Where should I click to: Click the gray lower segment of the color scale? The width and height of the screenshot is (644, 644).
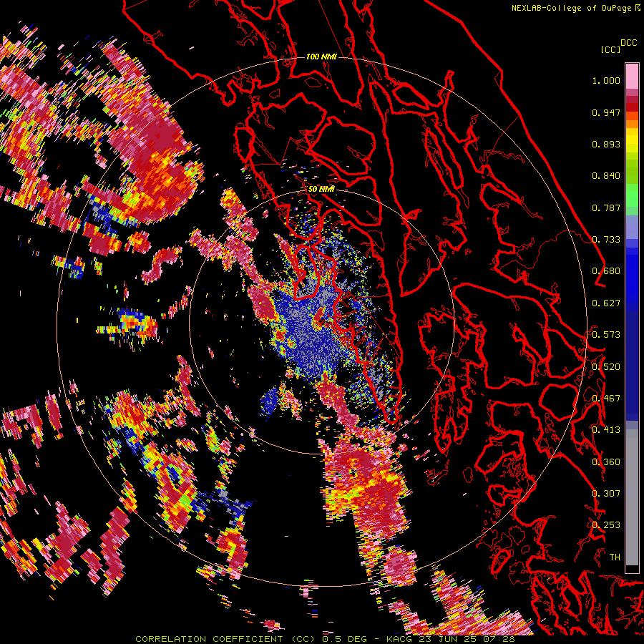coord(632,497)
